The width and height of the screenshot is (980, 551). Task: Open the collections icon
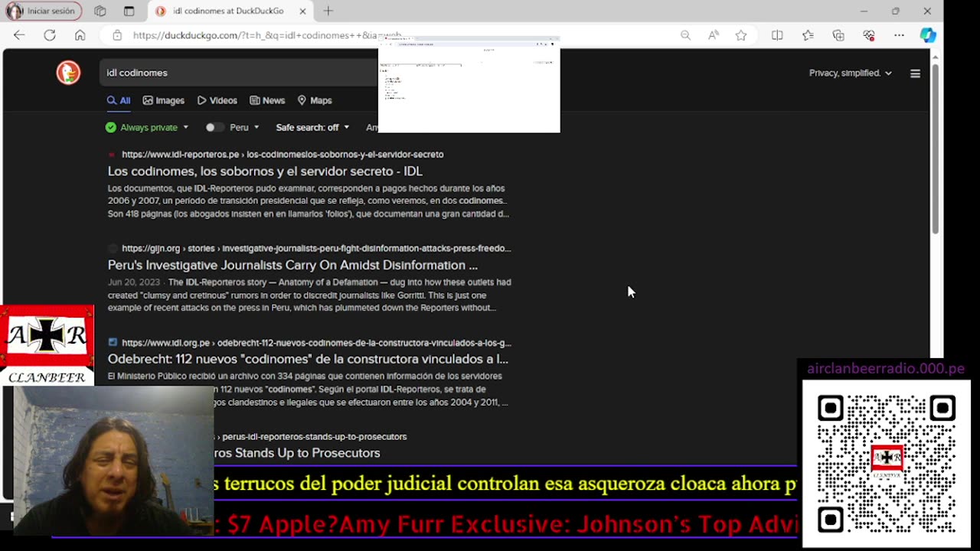pyautogui.click(x=838, y=35)
